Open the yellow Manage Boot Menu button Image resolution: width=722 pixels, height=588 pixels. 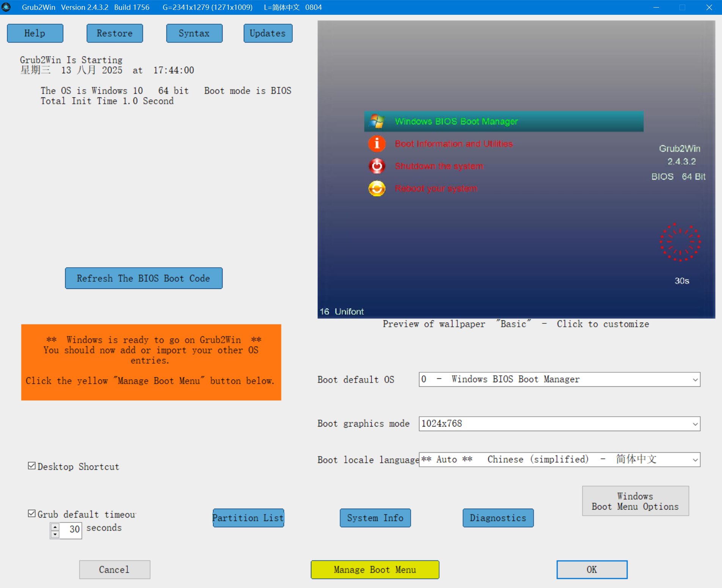375,569
